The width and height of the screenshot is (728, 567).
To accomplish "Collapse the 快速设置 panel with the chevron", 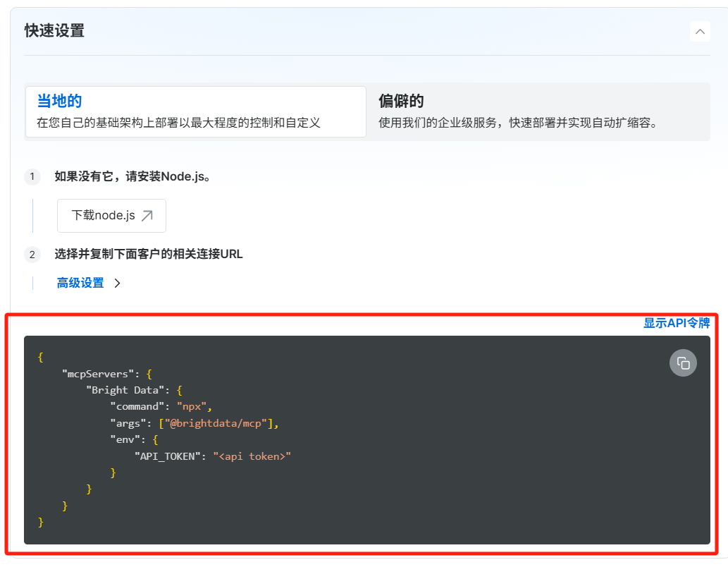I will (700, 32).
